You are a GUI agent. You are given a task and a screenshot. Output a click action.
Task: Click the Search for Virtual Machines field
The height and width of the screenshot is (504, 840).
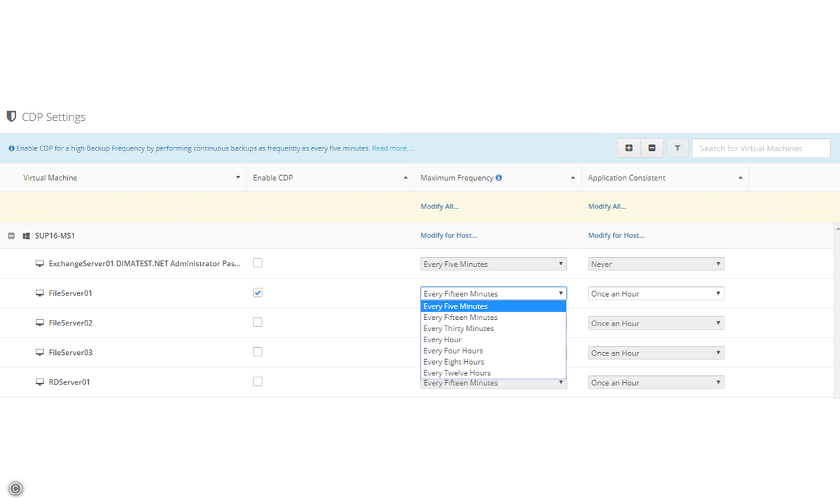click(761, 148)
